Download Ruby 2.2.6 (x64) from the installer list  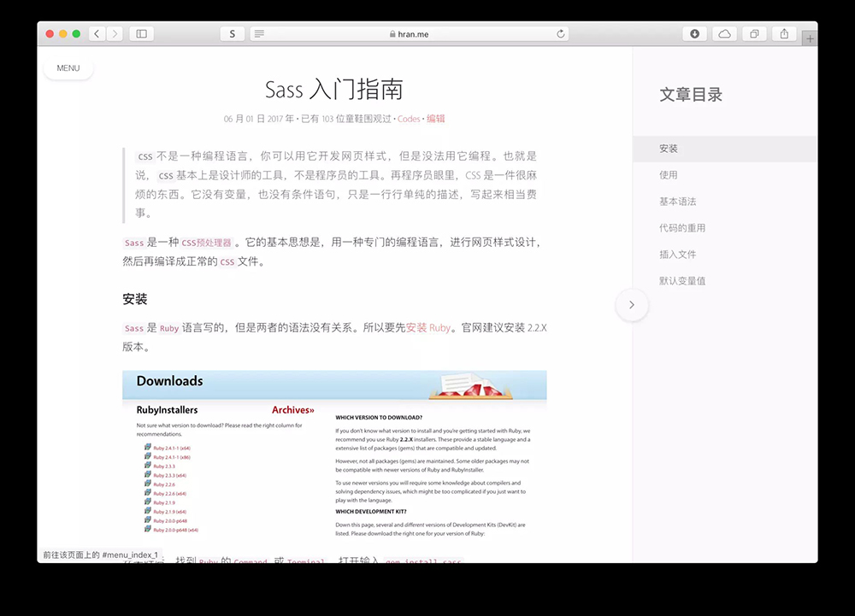point(171,494)
